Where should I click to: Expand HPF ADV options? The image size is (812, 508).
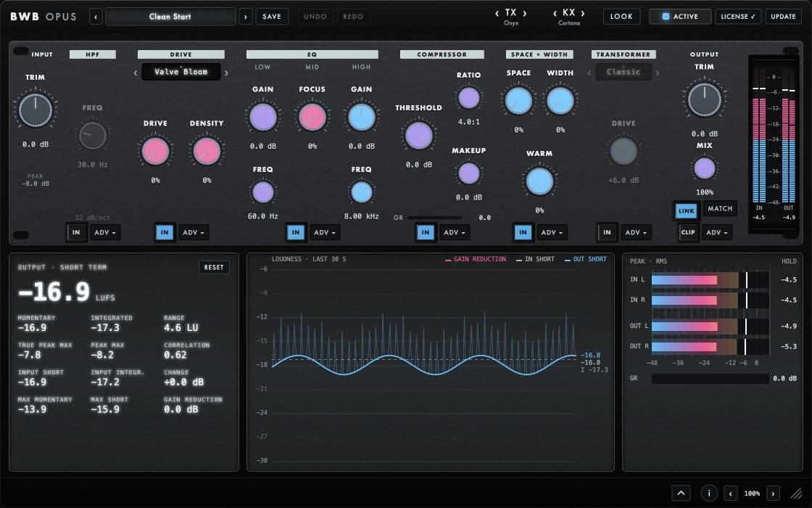point(105,232)
